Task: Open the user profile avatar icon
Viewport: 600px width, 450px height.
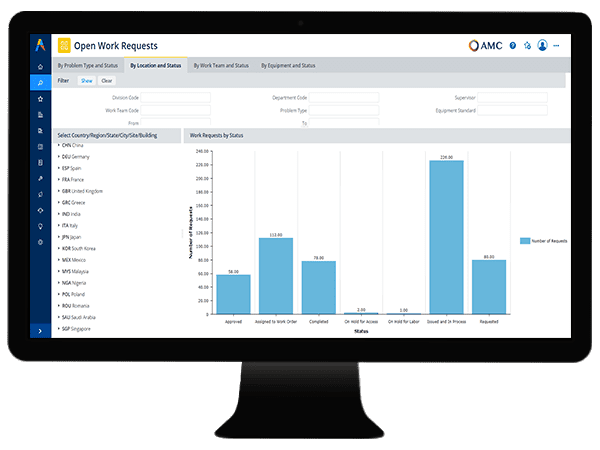Action: 542,45
